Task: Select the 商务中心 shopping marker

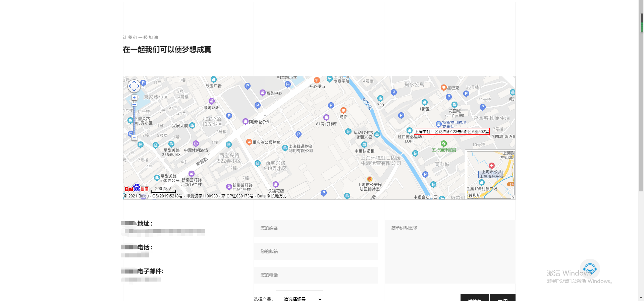Action: (263, 93)
